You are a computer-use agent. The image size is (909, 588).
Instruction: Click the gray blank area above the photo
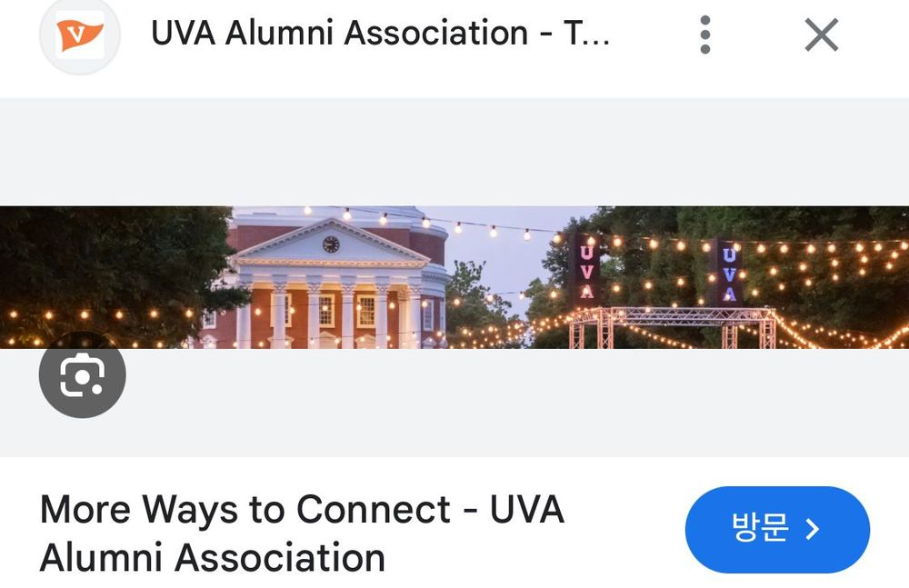click(x=454, y=152)
